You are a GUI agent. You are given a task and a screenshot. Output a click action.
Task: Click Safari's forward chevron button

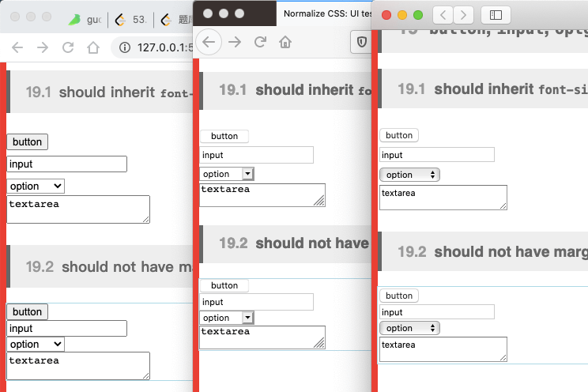pos(464,14)
